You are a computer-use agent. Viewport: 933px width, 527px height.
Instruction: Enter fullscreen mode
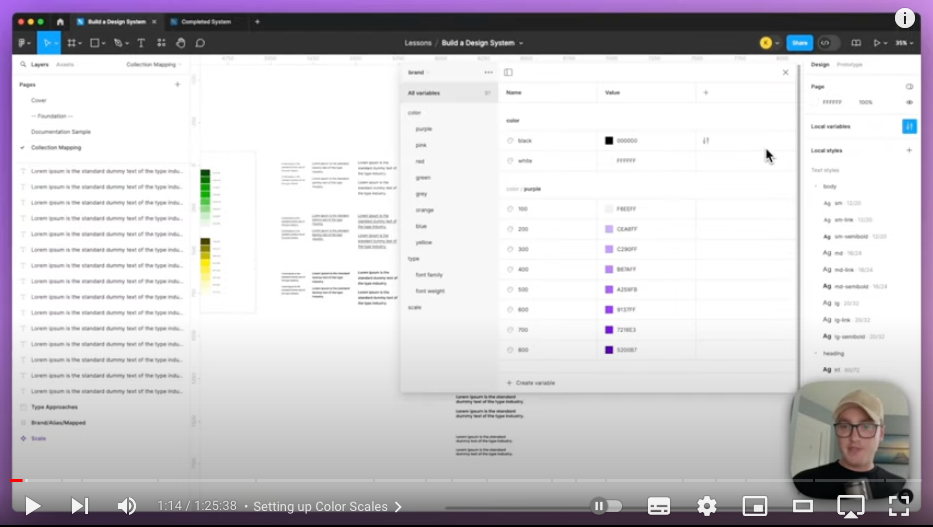click(x=898, y=506)
